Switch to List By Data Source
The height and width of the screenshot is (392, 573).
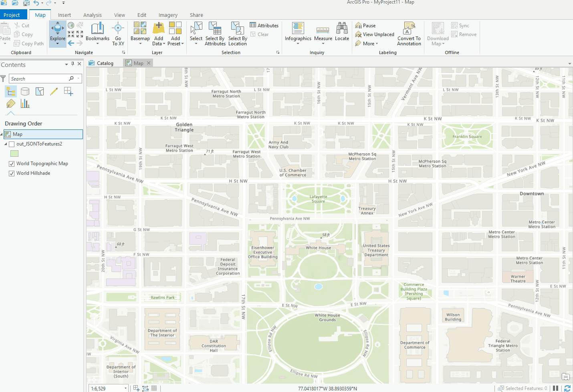pos(25,91)
